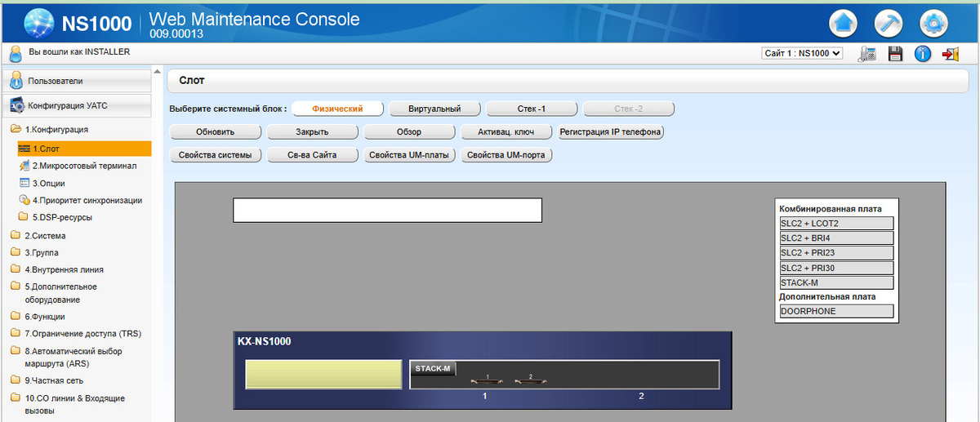Open the Home screen icon

[x=844, y=23]
